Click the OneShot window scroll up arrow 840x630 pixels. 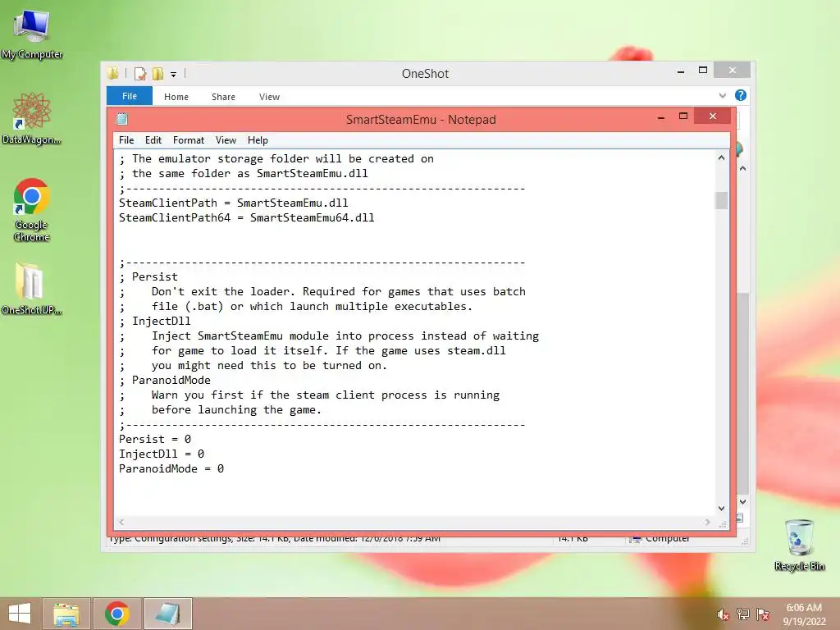(x=743, y=168)
